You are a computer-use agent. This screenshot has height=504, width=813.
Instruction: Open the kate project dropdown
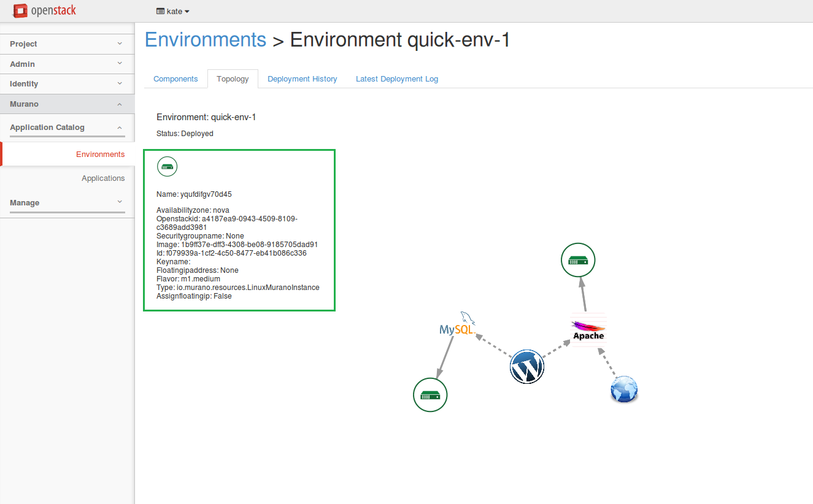point(173,11)
